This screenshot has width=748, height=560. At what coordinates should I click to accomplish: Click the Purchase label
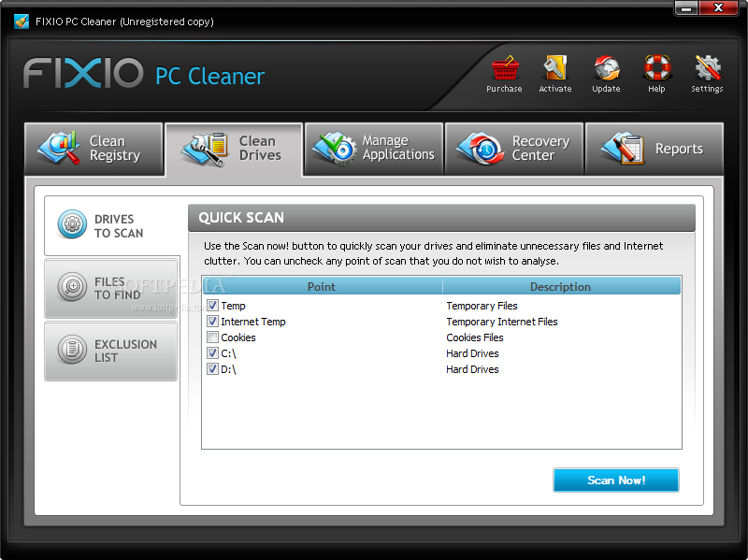(x=504, y=89)
